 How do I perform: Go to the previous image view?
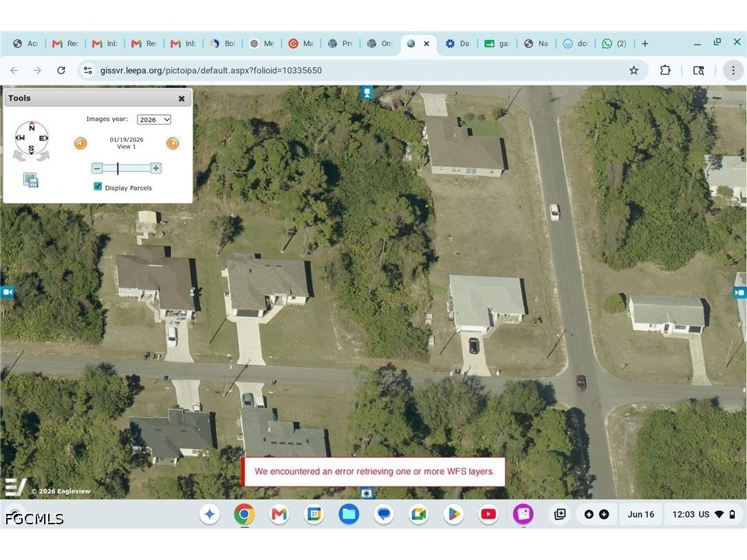[80, 143]
